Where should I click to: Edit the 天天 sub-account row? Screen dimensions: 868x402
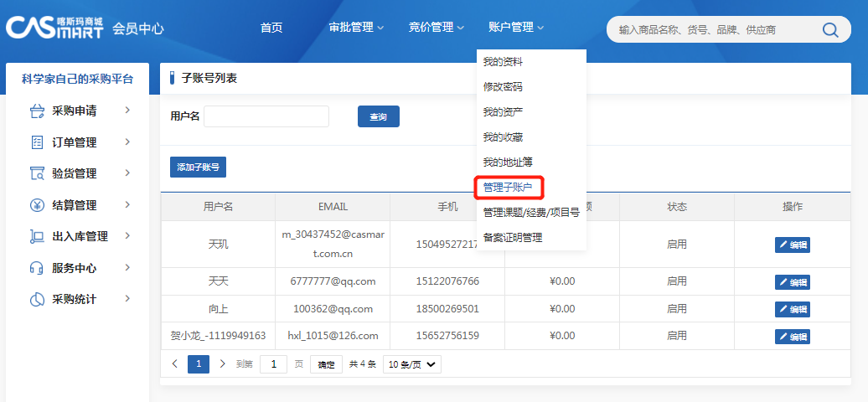pos(792,282)
